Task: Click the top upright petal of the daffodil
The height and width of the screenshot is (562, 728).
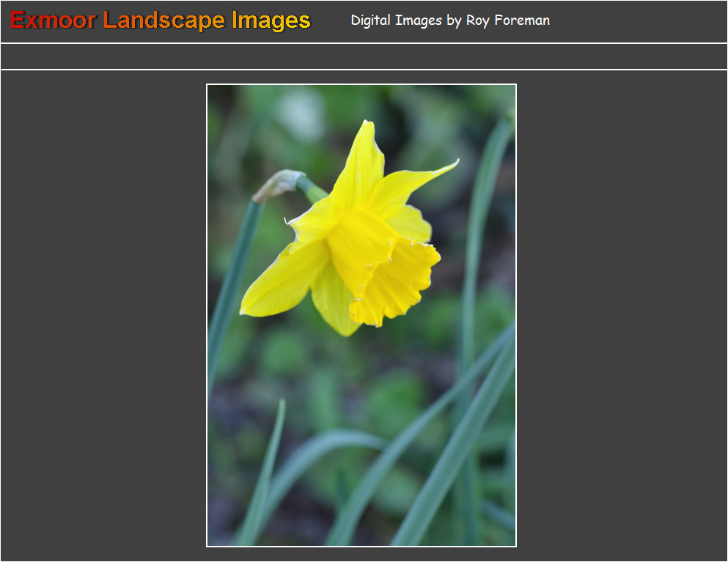Action: pyautogui.click(x=360, y=165)
